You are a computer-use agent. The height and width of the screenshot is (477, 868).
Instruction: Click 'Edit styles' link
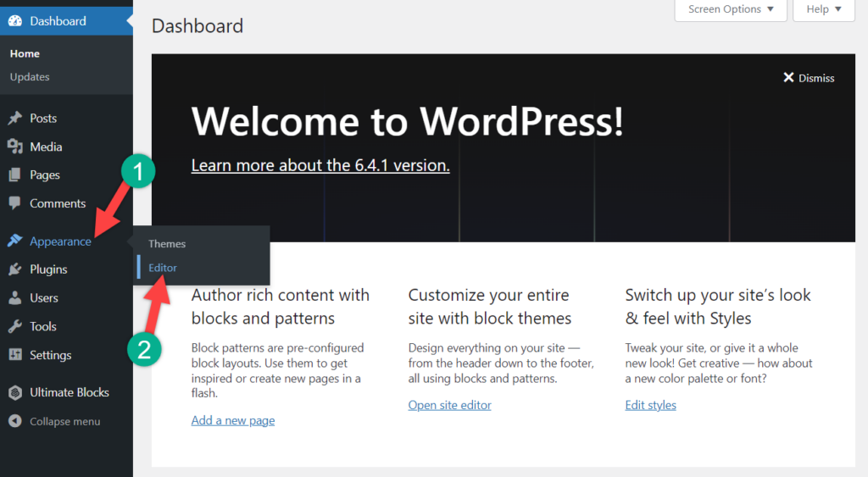tap(650, 405)
